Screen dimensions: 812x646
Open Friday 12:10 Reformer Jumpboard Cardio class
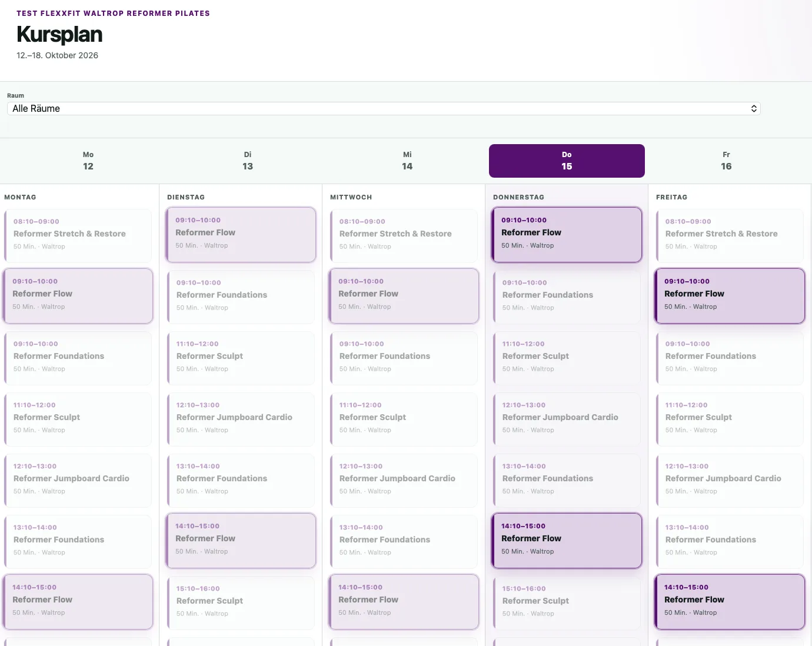click(x=730, y=481)
